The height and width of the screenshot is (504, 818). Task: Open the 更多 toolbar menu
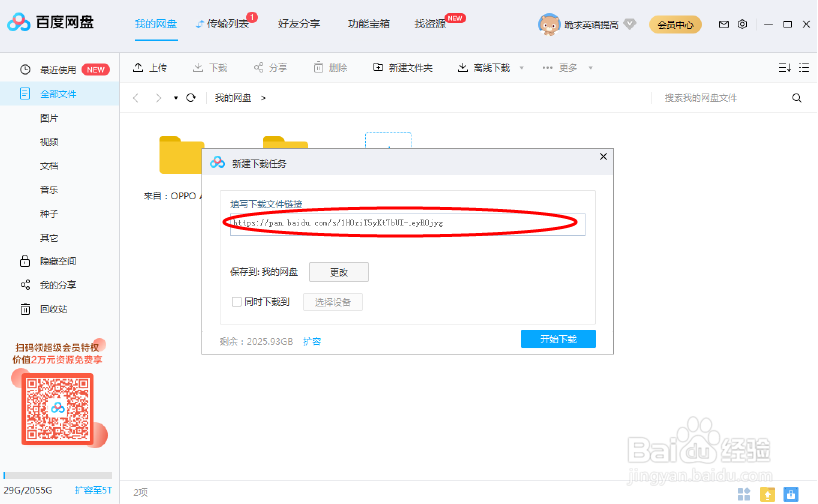click(x=559, y=67)
